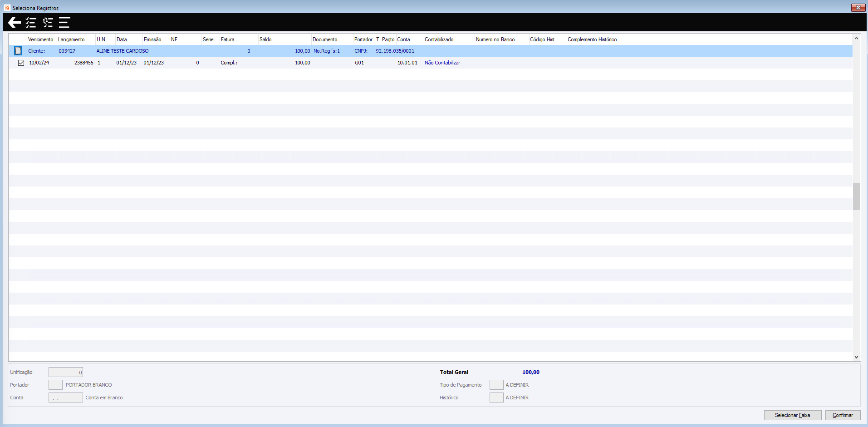The image size is (868, 427).
Task: Click the Seleciona Registros app icon
Action: (x=7, y=8)
